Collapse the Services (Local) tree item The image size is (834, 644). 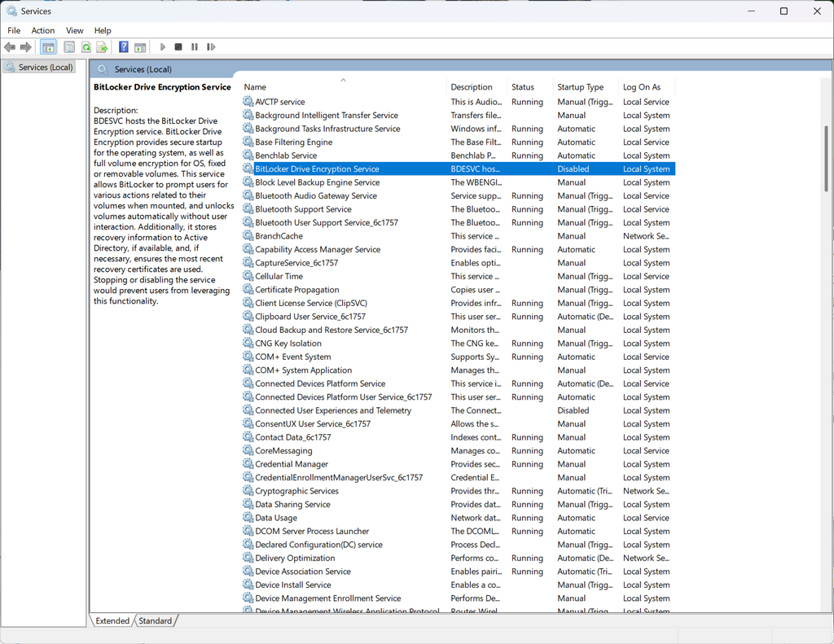pos(38,66)
